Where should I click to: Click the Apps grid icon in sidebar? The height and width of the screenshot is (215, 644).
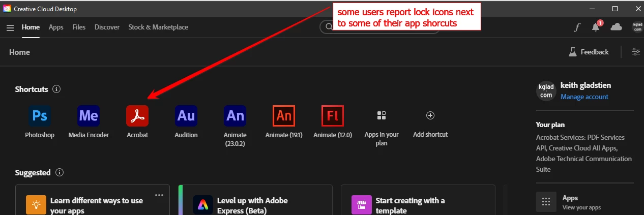pos(546,201)
